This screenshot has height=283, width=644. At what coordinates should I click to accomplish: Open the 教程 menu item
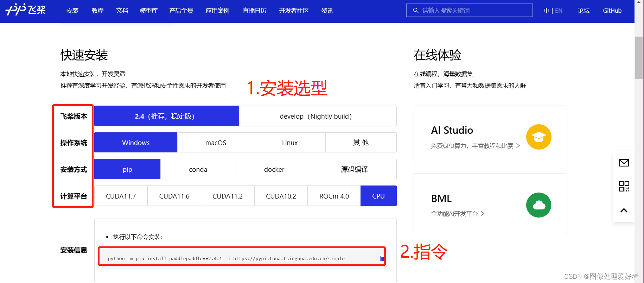tap(97, 11)
